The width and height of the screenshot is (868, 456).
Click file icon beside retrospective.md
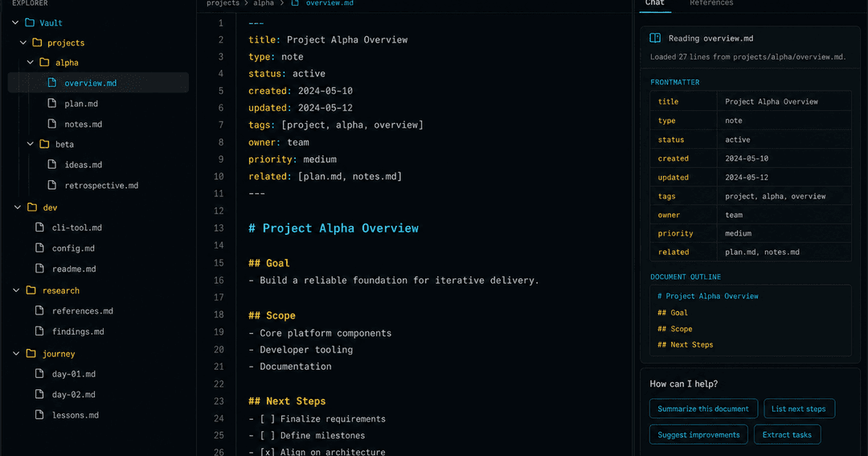tap(52, 185)
